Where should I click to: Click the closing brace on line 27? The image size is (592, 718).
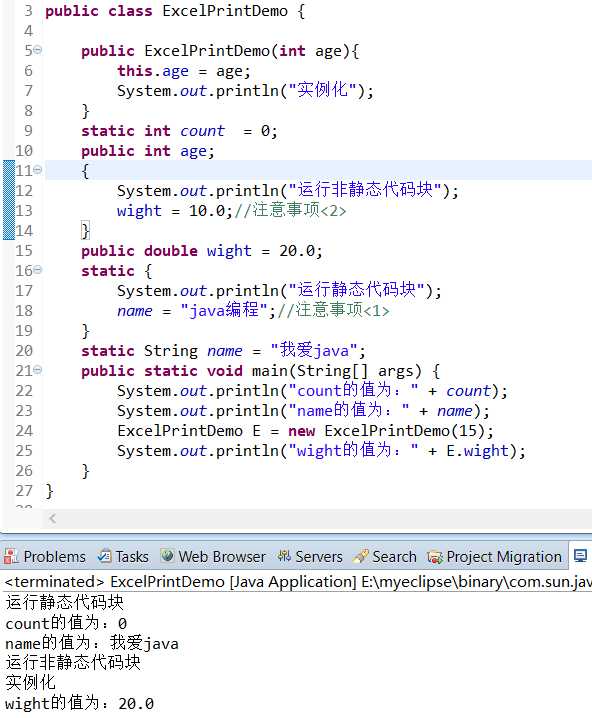click(x=49, y=492)
